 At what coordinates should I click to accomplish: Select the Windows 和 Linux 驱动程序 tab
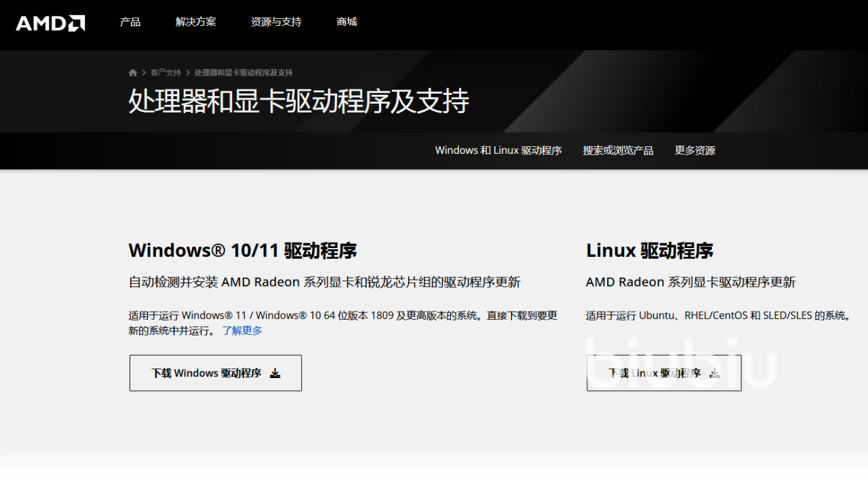[498, 150]
